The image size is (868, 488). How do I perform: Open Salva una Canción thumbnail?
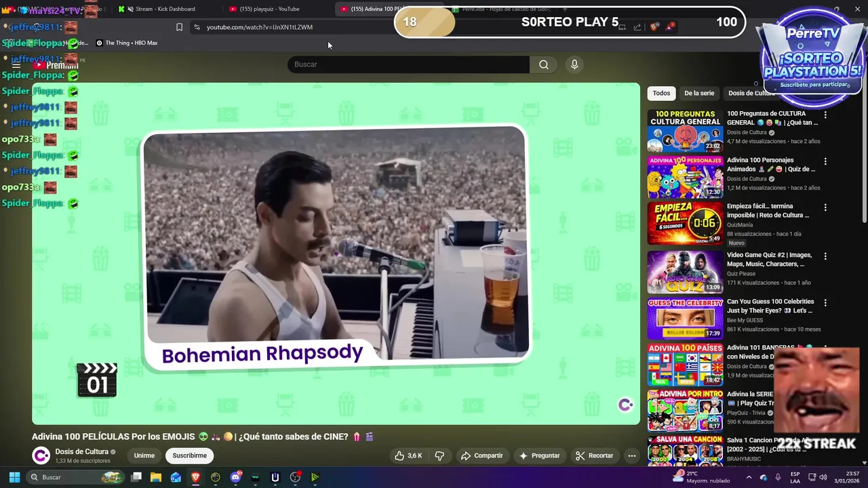pos(685,451)
